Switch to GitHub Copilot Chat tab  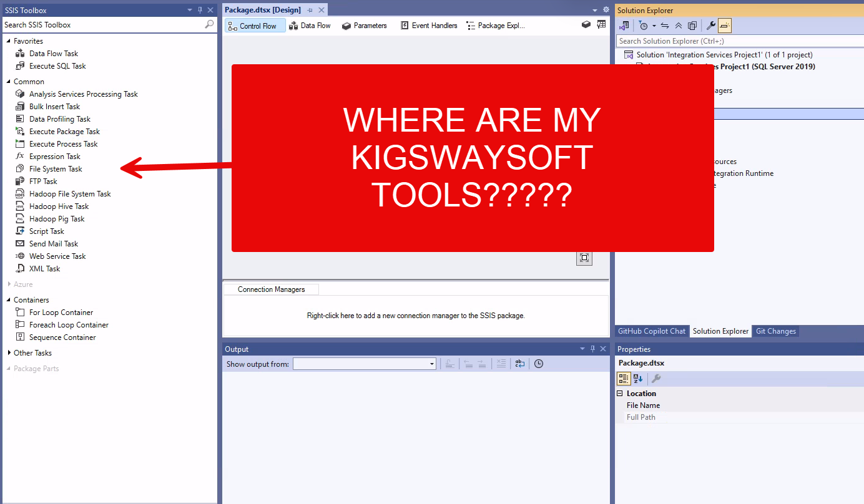tap(652, 331)
